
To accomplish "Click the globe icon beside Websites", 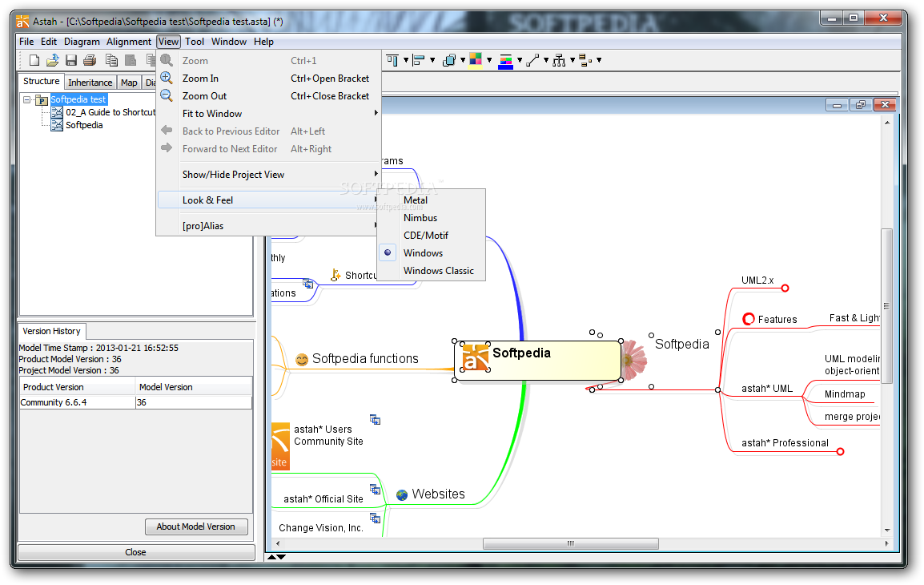I will pos(402,494).
